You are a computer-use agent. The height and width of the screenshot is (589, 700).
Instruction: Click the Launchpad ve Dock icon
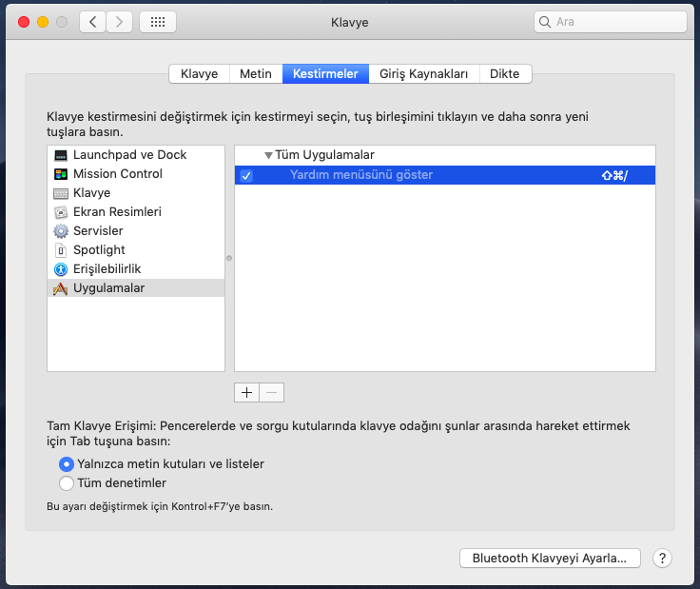(x=61, y=155)
